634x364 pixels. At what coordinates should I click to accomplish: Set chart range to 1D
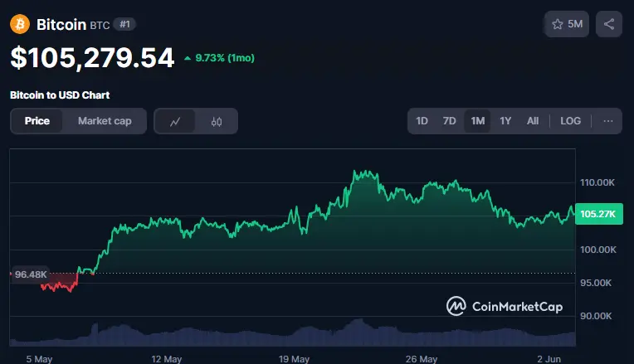(x=422, y=121)
